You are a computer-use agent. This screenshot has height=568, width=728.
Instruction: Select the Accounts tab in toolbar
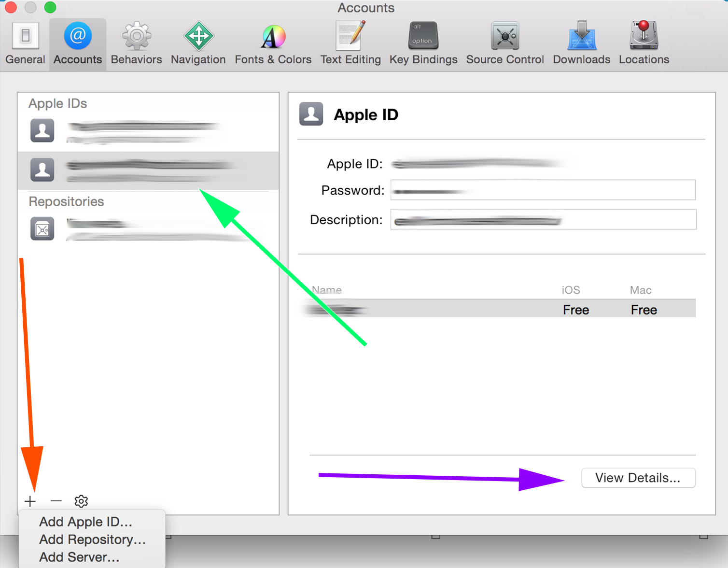[x=78, y=43]
